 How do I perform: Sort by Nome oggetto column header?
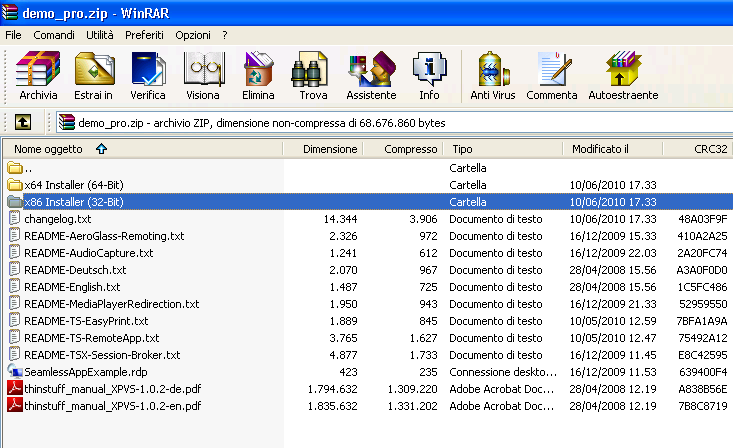pyautogui.click(x=143, y=149)
